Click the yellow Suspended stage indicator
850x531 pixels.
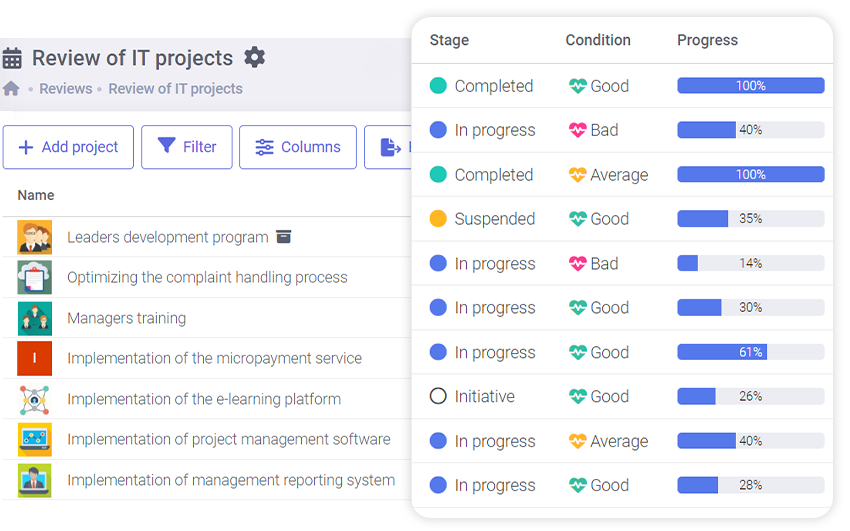pos(438,219)
